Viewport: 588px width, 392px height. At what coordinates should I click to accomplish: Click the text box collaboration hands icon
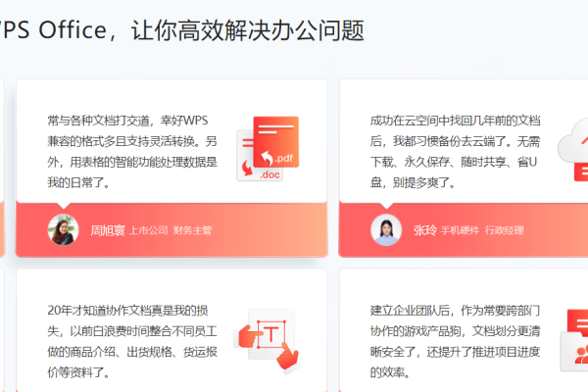pos(267,341)
